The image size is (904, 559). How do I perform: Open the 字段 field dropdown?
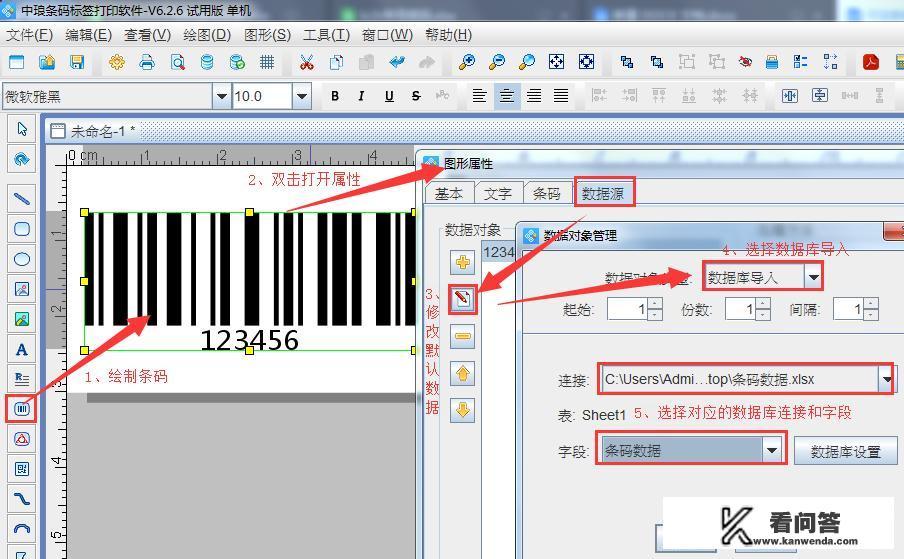772,450
